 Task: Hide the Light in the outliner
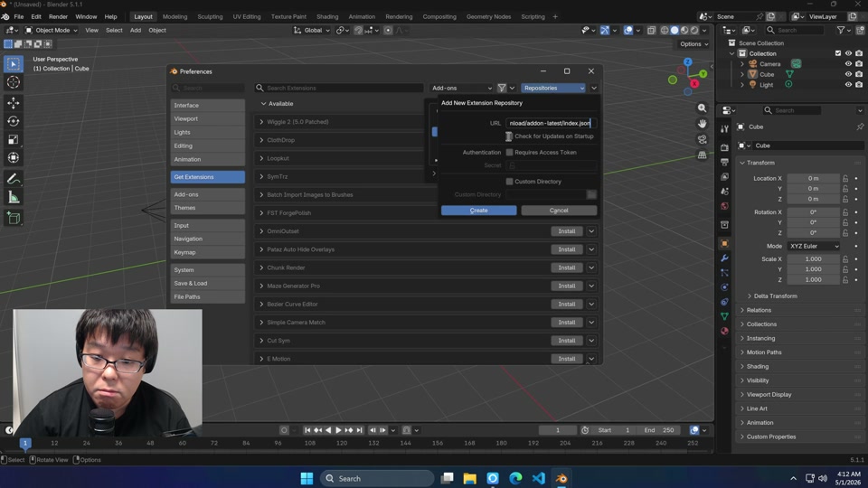[848, 85]
